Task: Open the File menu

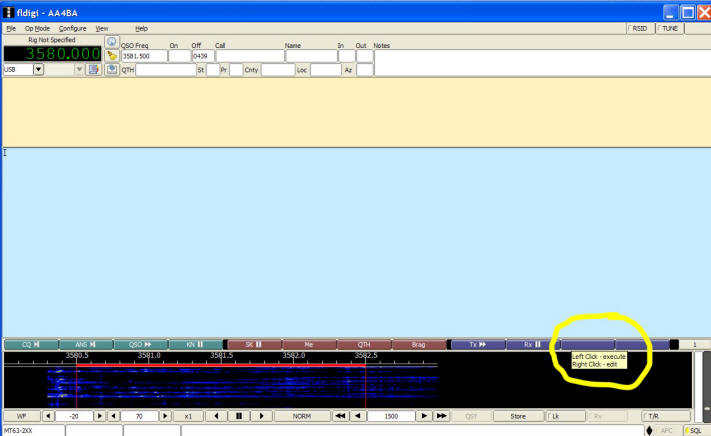Action: [x=11, y=29]
